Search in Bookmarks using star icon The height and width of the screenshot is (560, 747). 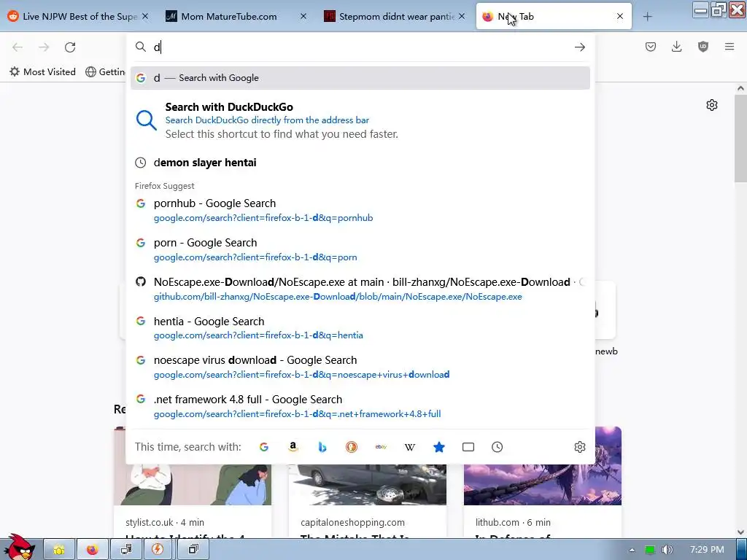click(439, 447)
